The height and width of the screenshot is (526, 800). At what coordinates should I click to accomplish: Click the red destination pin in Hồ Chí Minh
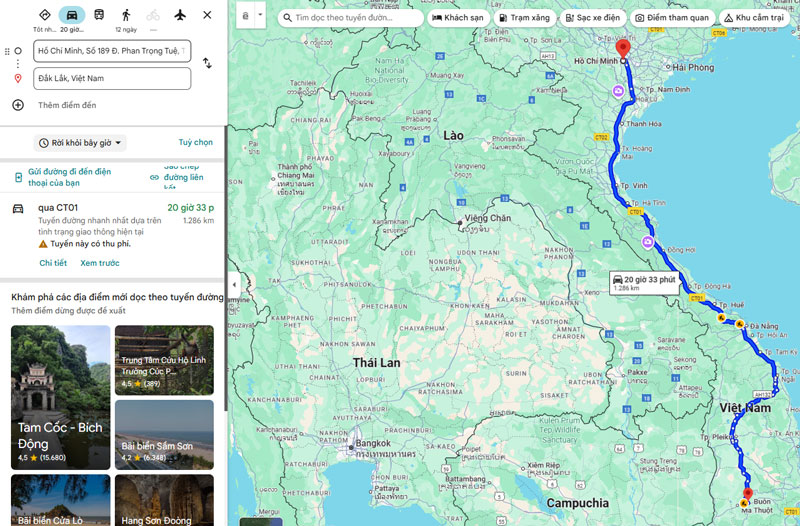(x=623, y=48)
